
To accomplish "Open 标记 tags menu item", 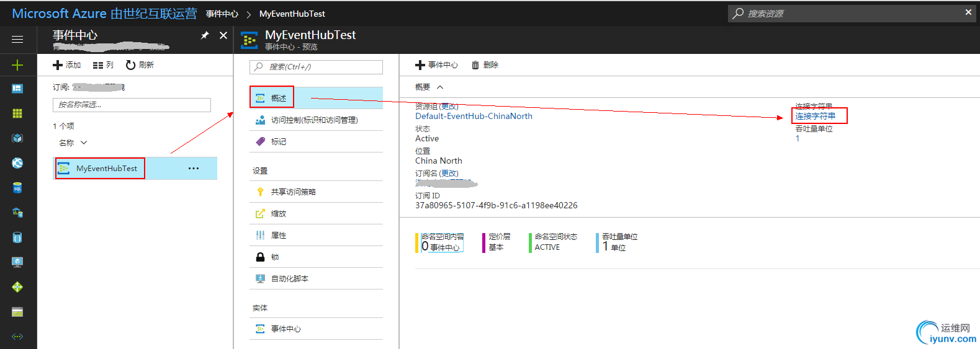I will tap(316, 141).
